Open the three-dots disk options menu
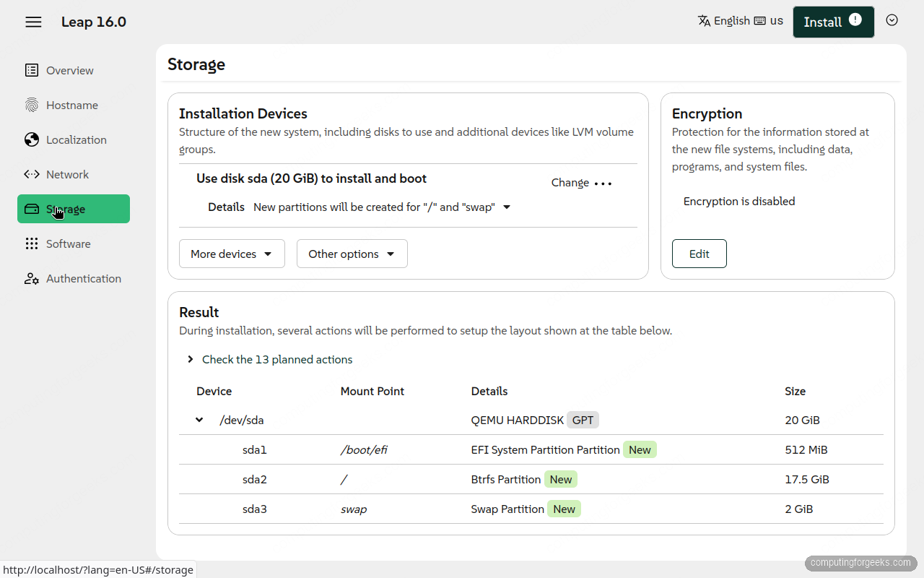Viewport: 924px width, 578px height. (603, 183)
